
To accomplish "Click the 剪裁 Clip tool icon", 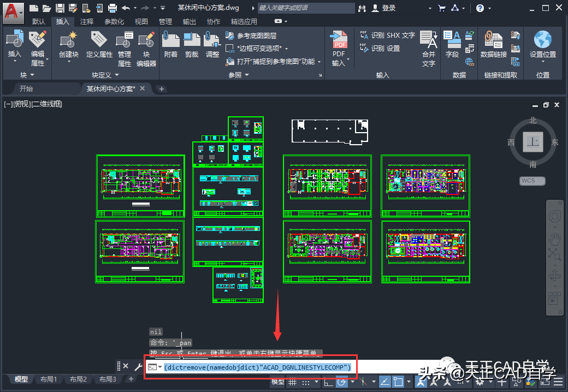I will pyautogui.click(x=192, y=40).
